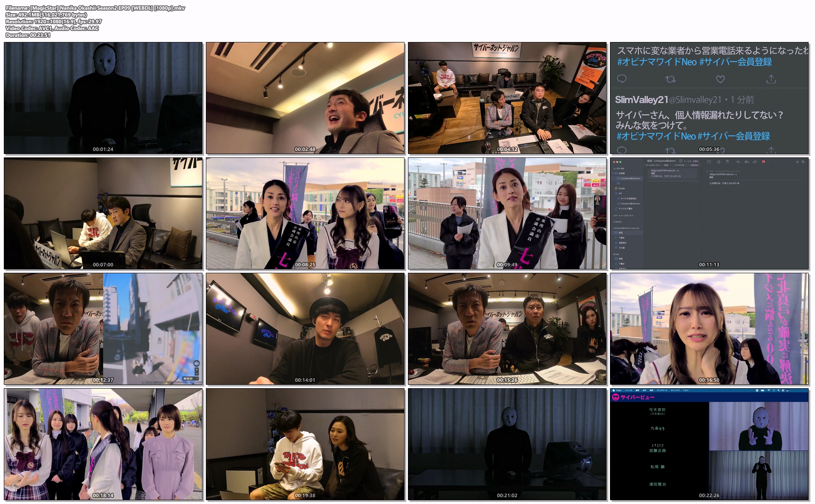
Task: Open the thumbnail timestamped 00:14:01
Action: pos(305,329)
